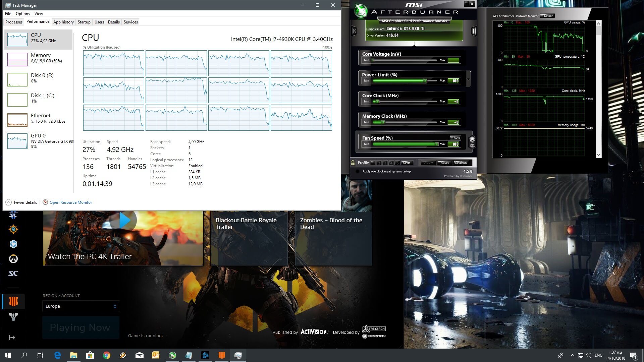Collapse Task Manager with Fewer details
This screenshot has width=644, height=362.
[21, 202]
